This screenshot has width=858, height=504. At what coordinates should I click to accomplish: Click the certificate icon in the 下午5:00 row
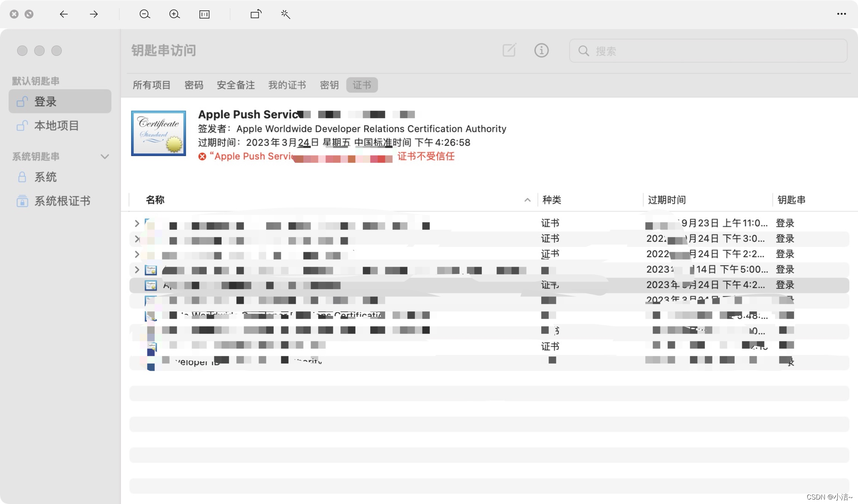[151, 270]
